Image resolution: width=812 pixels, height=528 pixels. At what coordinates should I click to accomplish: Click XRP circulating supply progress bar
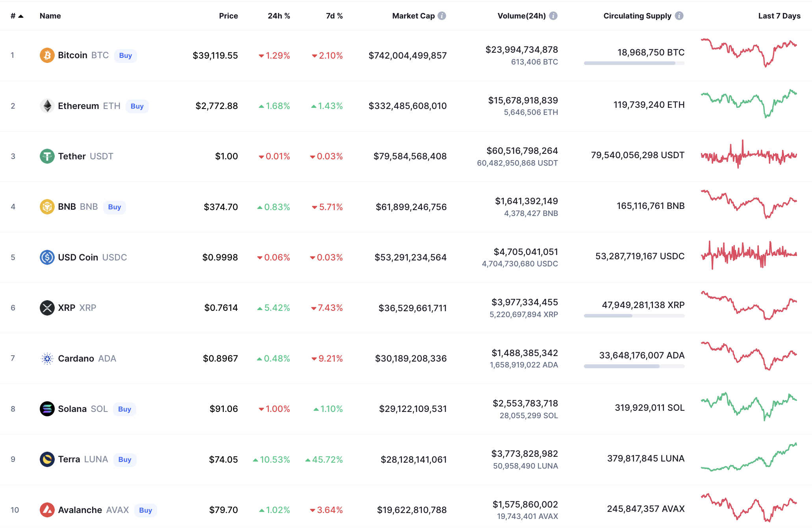tap(634, 316)
